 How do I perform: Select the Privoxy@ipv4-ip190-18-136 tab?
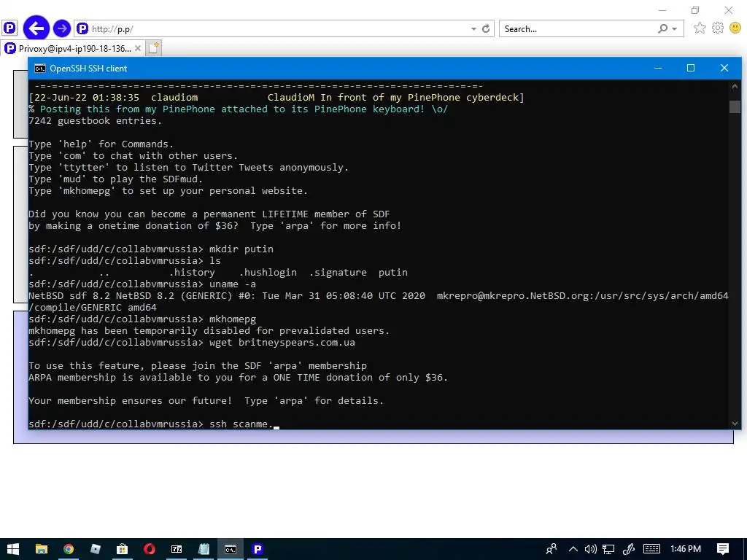72,49
